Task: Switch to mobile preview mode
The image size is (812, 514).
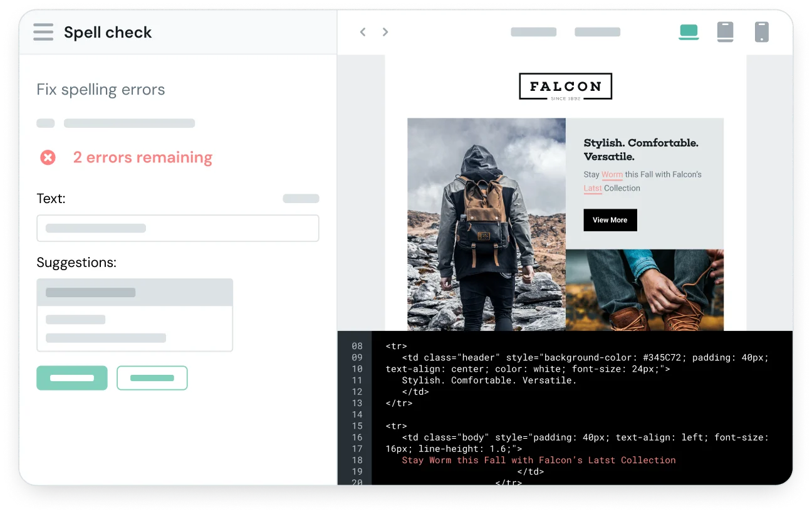Action: [x=761, y=31]
